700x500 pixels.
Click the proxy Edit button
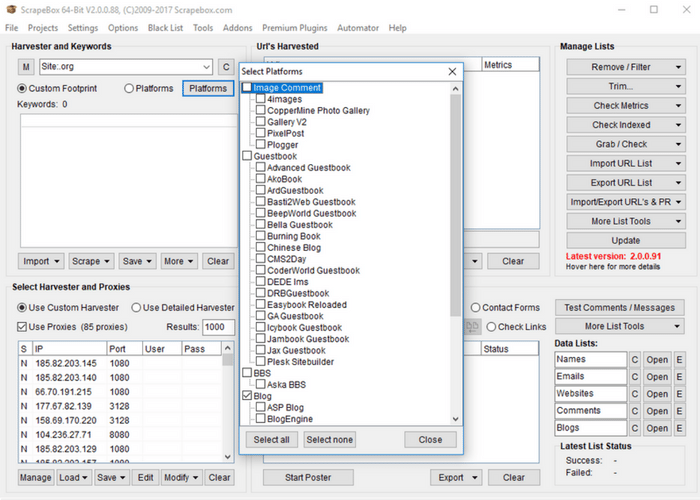point(146,478)
